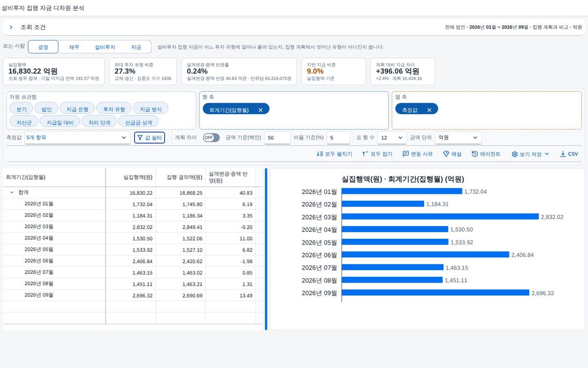Screen dimensions: 588x368
Task: Switch to the 재무 viewer tab
Action: tap(74, 47)
